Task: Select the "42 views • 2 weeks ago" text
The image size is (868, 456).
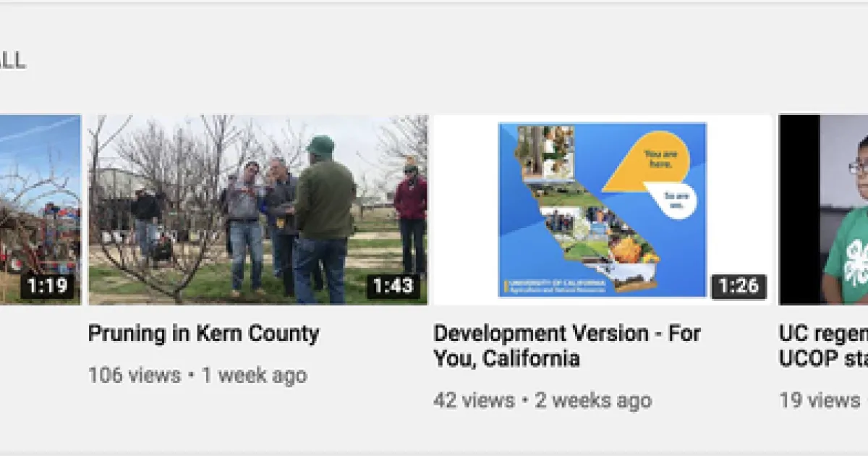Action: coord(542,400)
